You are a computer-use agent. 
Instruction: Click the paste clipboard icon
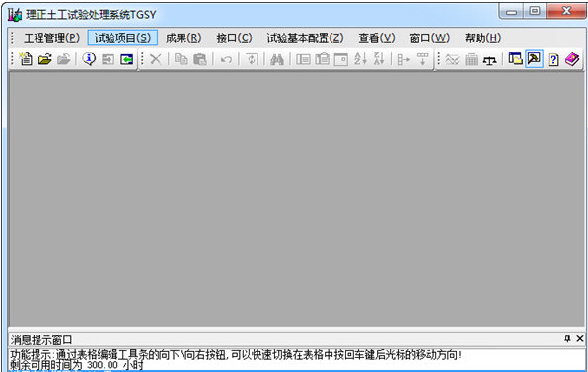200,59
